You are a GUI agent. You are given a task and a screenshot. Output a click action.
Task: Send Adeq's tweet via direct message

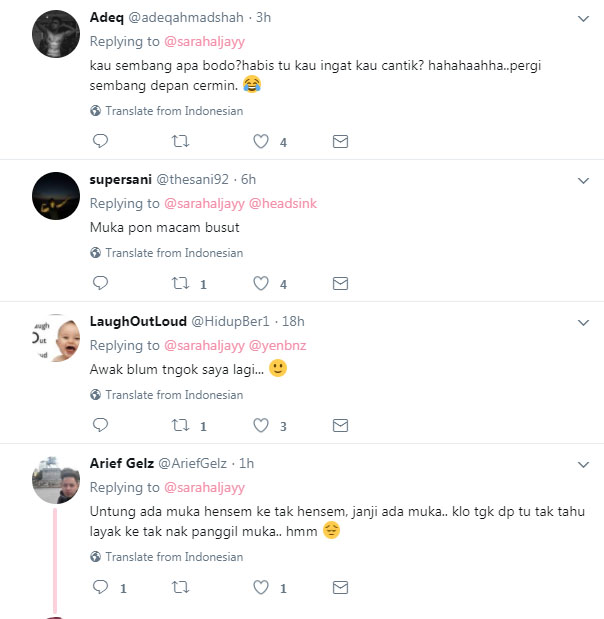340,142
